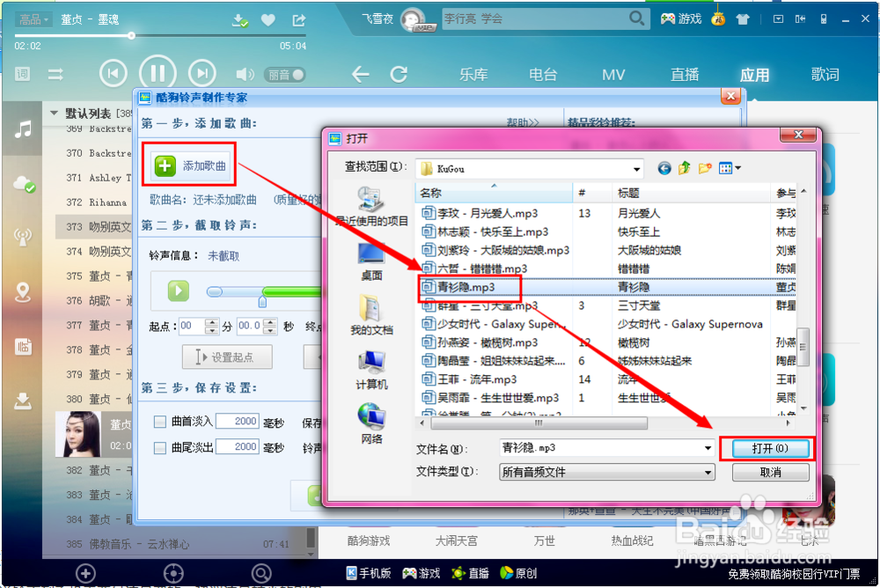Skip to previous track

113,74
